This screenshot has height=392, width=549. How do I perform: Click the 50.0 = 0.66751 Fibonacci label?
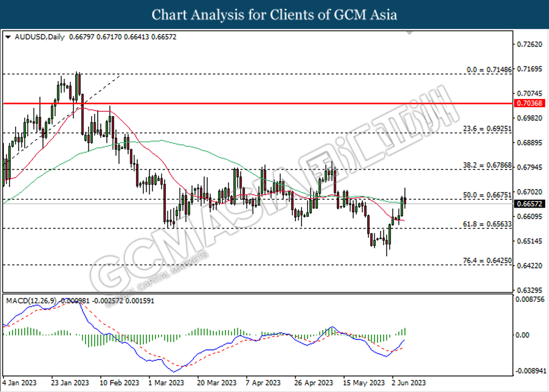(x=487, y=195)
